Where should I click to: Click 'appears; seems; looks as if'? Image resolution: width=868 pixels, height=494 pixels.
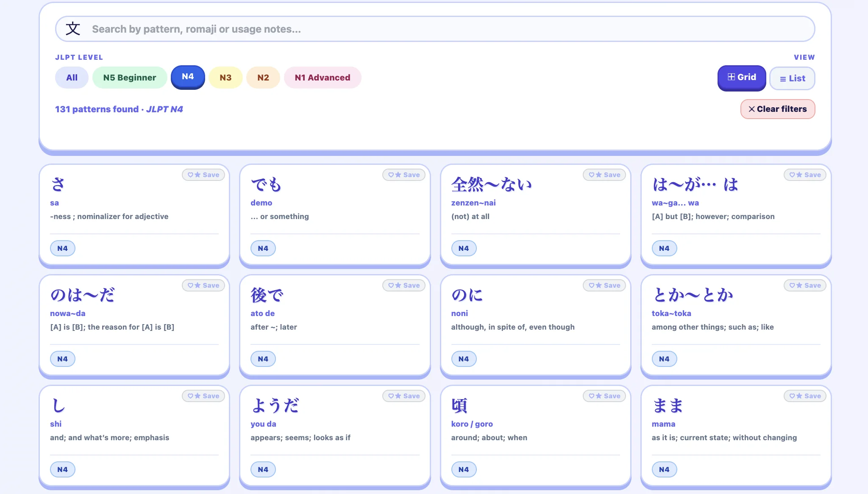point(300,438)
